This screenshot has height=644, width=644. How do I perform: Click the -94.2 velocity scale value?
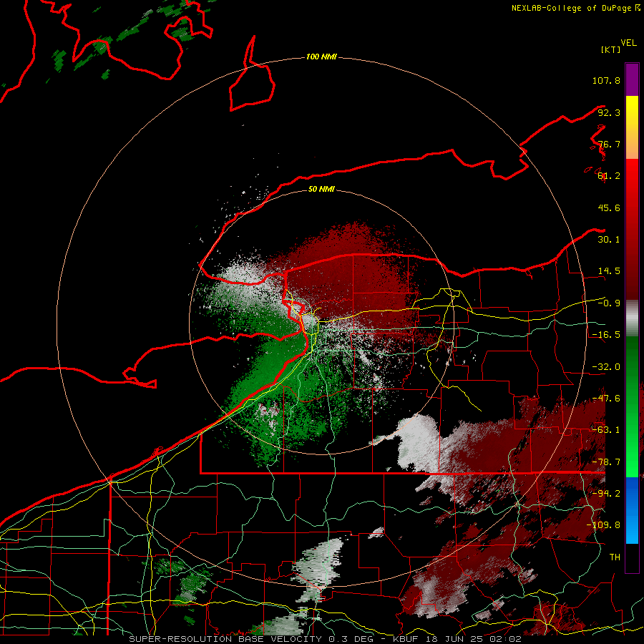606,494
